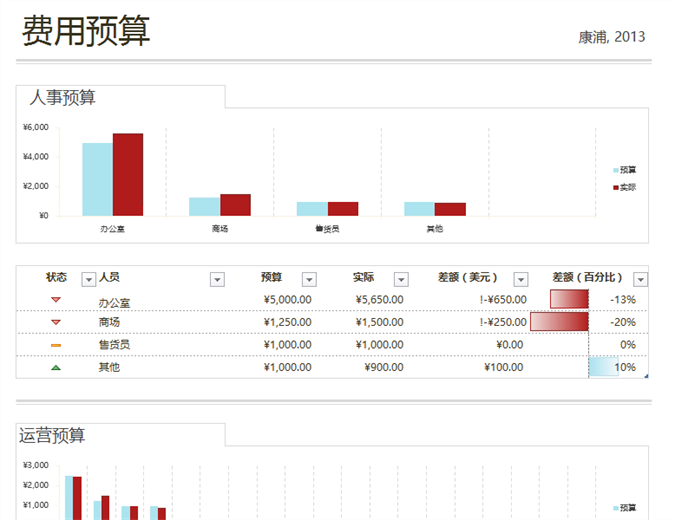Screen dimensions: 675x520
Task: Click the red 其他 actual bar in the 人事预算 chart
Action: point(450,209)
